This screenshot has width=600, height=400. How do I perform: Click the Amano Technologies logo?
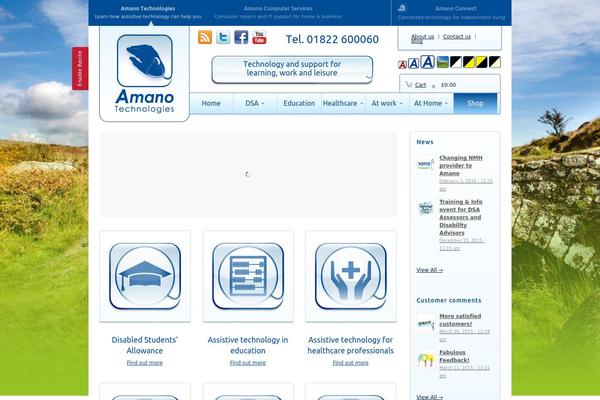pyautogui.click(x=145, y=73)
